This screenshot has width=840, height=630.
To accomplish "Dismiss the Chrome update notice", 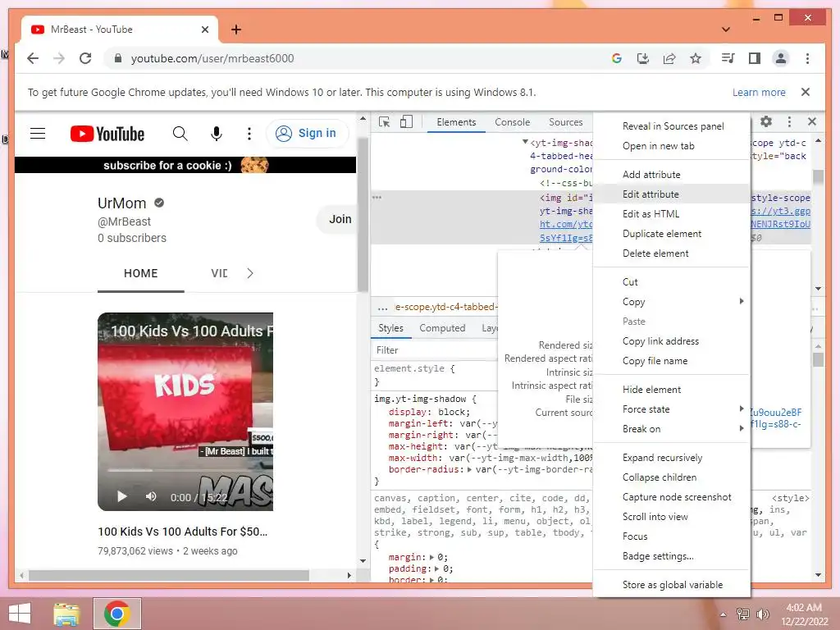I will tap(806, 92).
